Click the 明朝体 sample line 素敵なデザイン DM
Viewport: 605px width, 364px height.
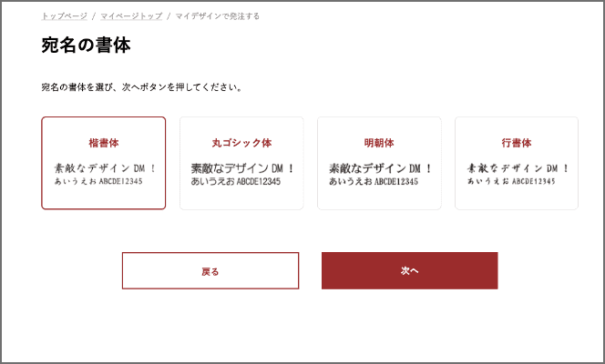tap(380, 168)
